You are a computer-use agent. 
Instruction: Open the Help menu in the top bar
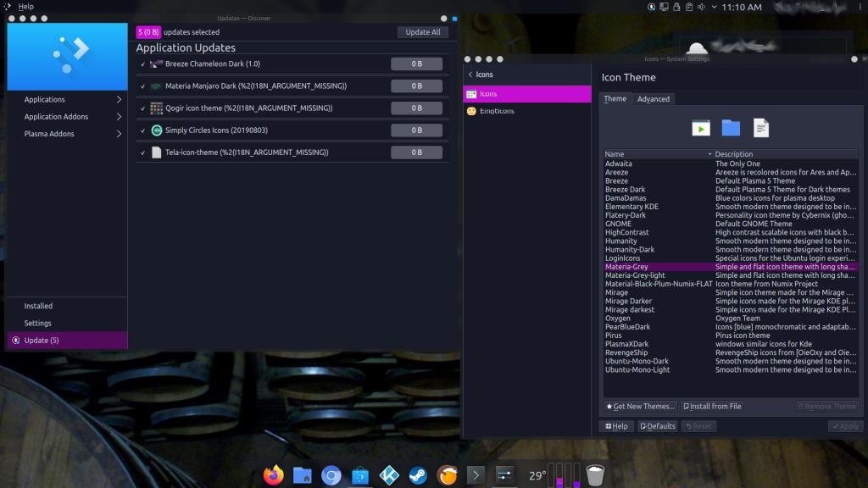pos(26,7)
